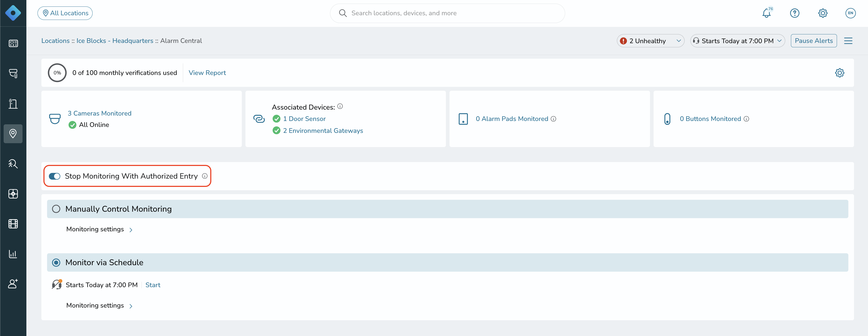Open 1 Door Sensor link

point(304,119)
